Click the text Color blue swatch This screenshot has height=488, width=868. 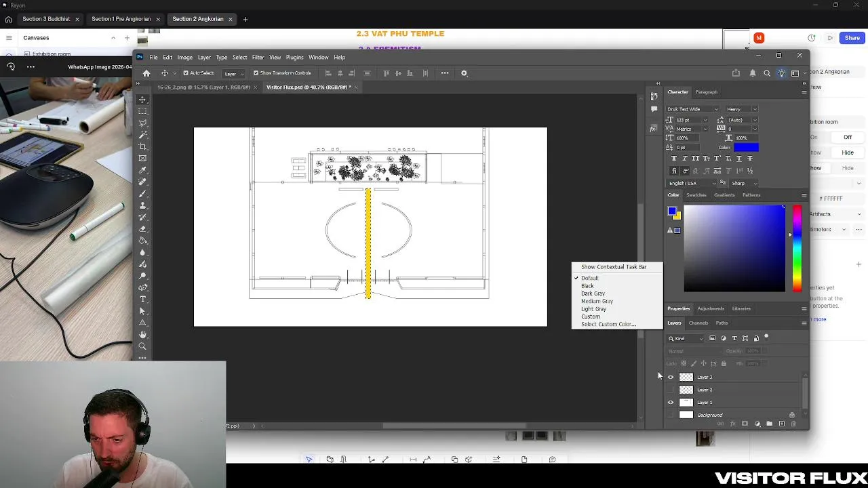[x=746, y=147]
